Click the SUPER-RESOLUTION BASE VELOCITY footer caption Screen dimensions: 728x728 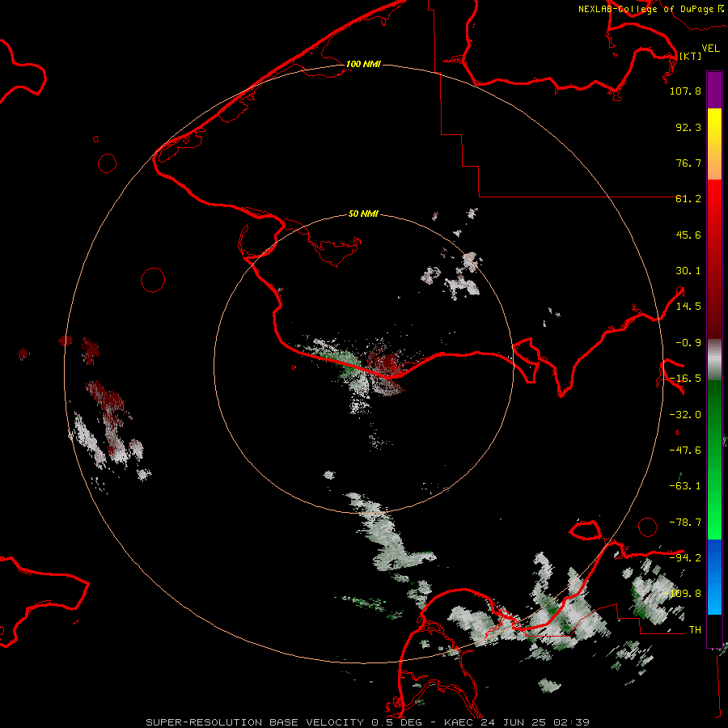(x=368, y=722)
